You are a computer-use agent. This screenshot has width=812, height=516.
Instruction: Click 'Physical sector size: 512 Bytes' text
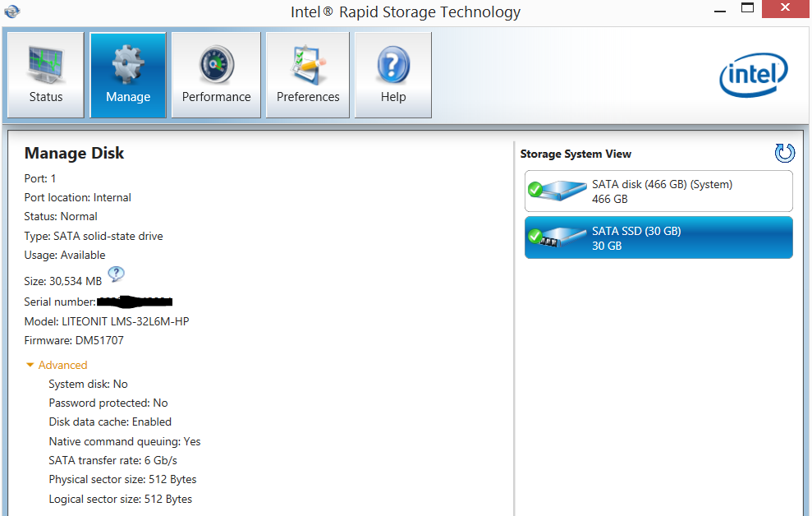coord(122,480)
